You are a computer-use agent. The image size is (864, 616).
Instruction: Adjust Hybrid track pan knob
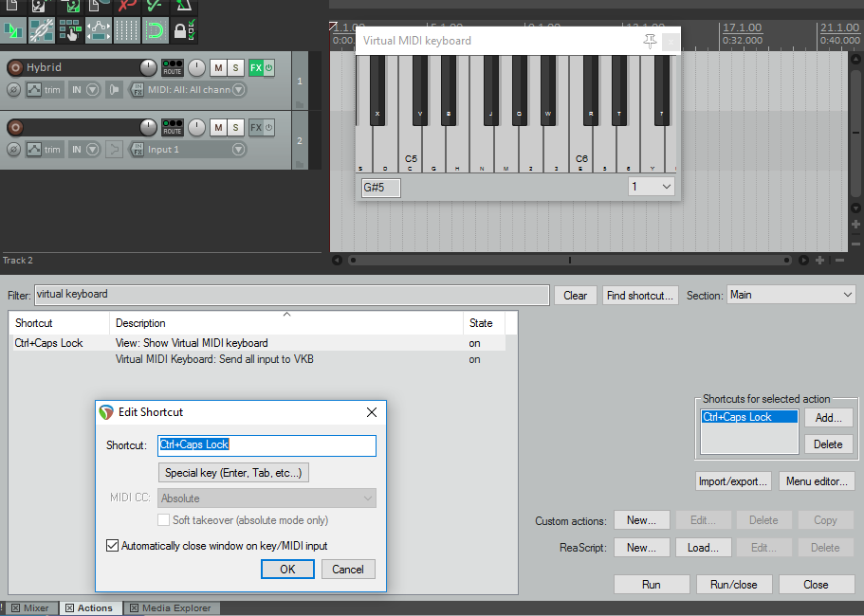(196, 67)
